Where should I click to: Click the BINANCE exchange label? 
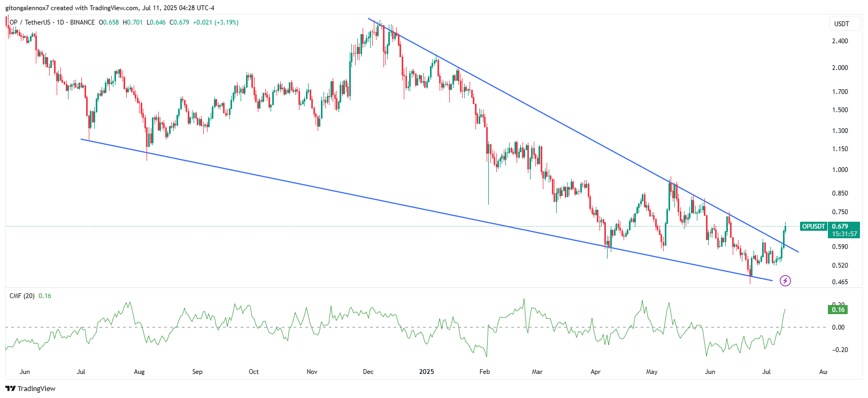coord(82,22)
